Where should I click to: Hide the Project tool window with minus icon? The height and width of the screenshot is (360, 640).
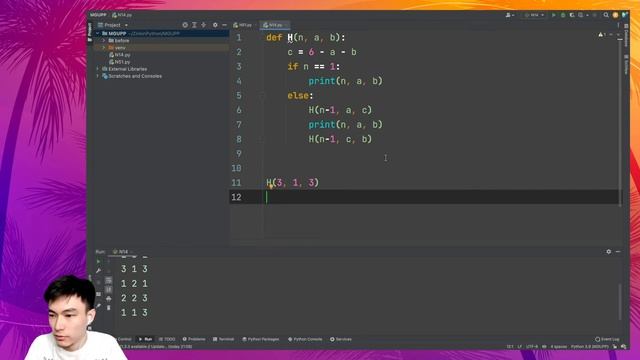pyautogui.click(x=224, y=25)
